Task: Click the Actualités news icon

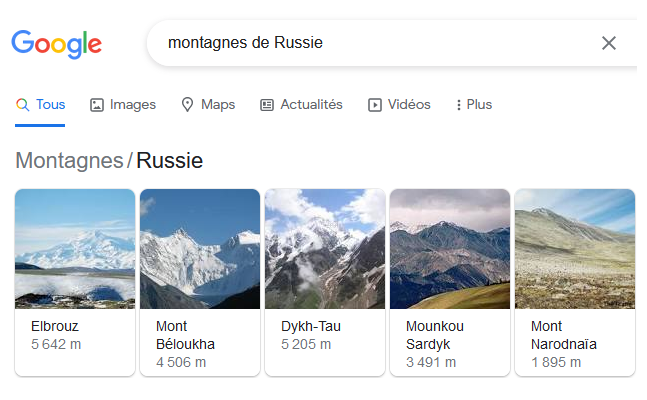Action: pyautogui.click(x=267, y=105)
